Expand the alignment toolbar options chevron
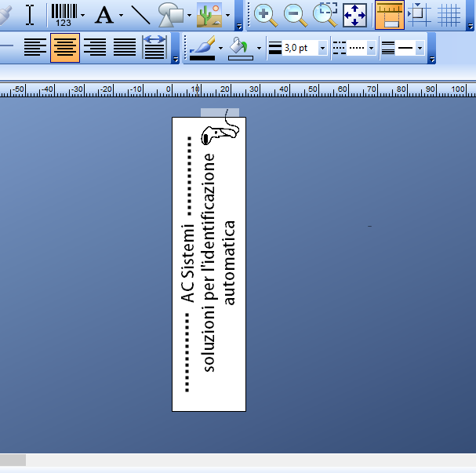Screen dimensions: 476x473 pos(175,59)
